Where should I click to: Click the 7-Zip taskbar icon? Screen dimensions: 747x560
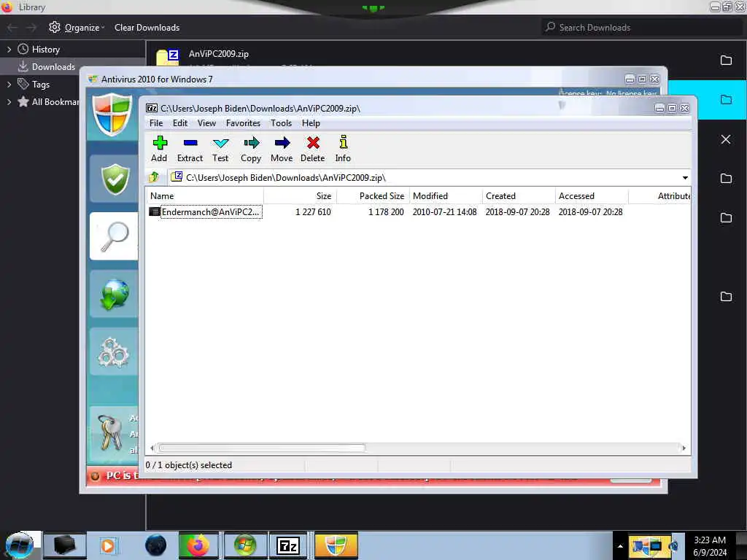[x=288, y=545]
